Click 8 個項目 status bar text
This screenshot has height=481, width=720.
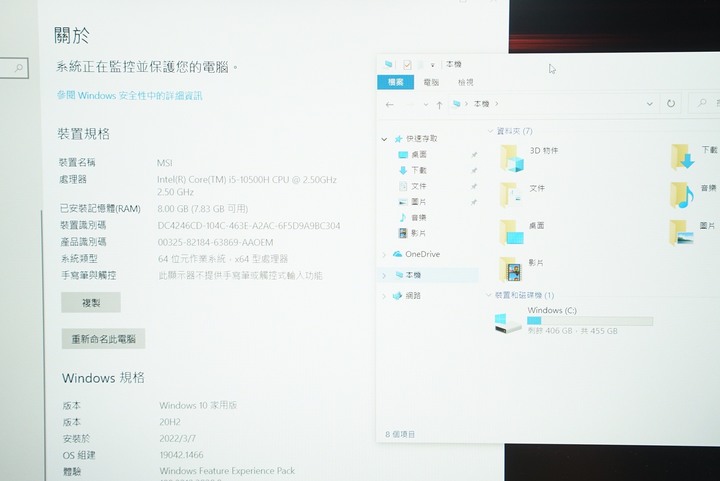coord(400,434)
